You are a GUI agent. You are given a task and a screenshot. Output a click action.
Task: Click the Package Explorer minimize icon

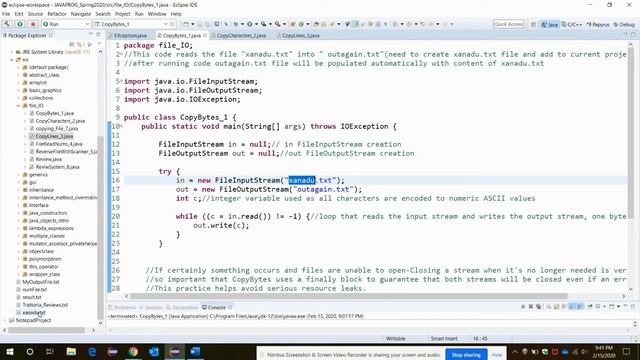click(91, 35)
